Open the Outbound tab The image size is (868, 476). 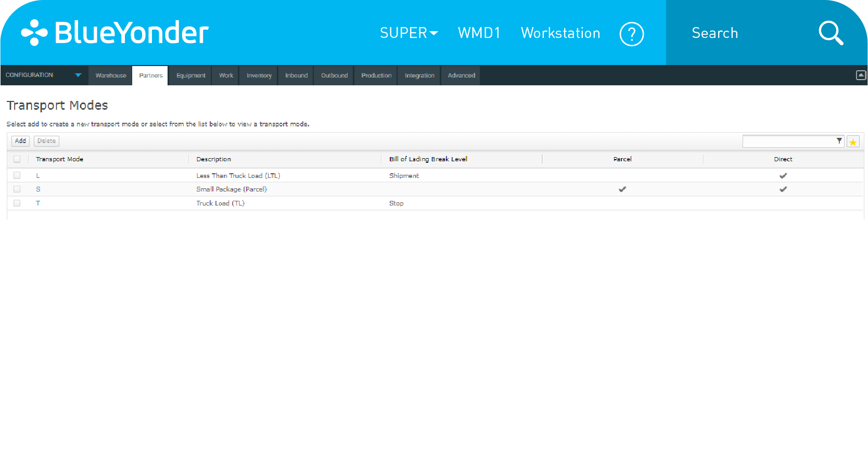pyautogui.click(x=334, y=75)
